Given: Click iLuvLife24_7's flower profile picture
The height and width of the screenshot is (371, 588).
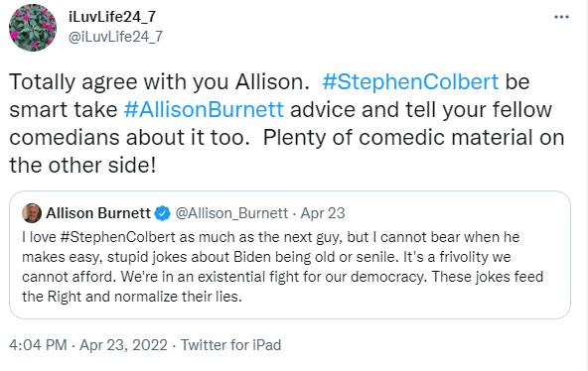Looking at the screenshot, I should (33, 28).
